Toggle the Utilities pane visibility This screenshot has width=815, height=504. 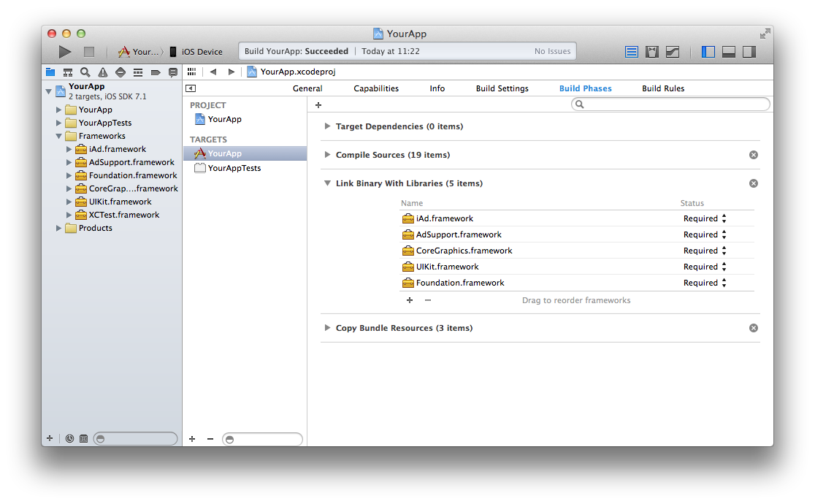point(749,52)
